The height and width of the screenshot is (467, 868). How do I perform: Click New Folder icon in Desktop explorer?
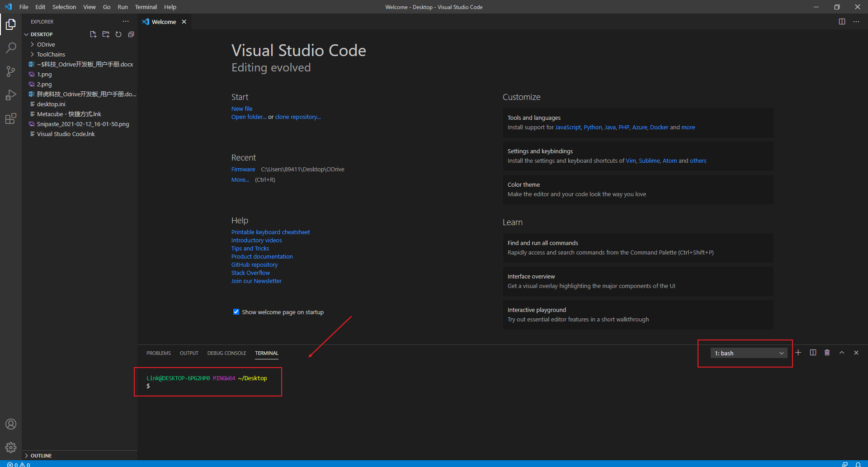pos(106,34)
